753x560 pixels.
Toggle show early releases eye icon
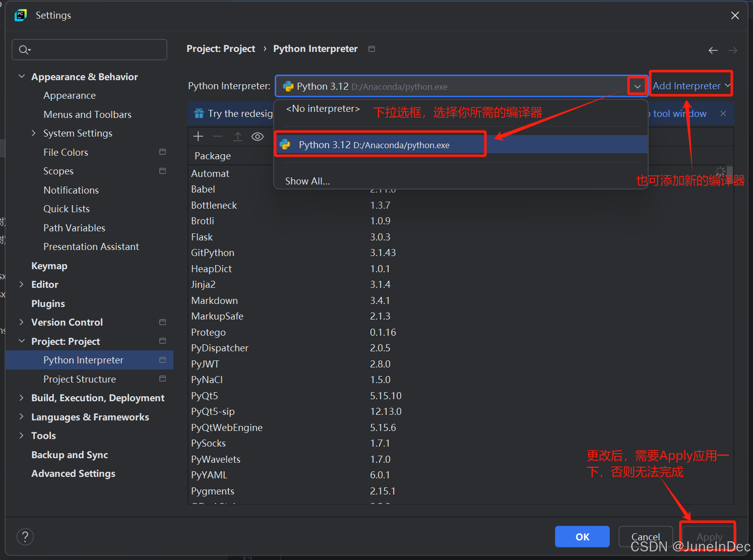tap(258, 137)
